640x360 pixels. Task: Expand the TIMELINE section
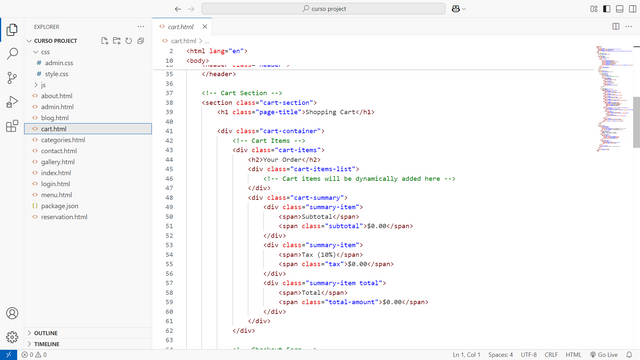[x=88, y=344]
